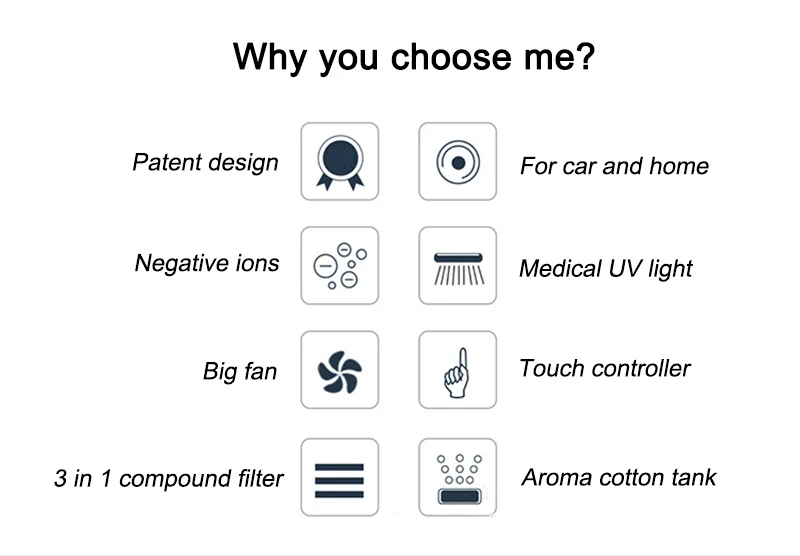Select the 'Big fan' label

click(x=240, y=371)
